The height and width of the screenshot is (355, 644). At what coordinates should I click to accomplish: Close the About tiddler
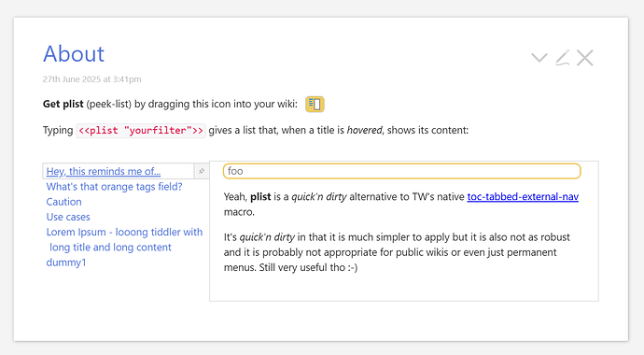tap(585, 58)
